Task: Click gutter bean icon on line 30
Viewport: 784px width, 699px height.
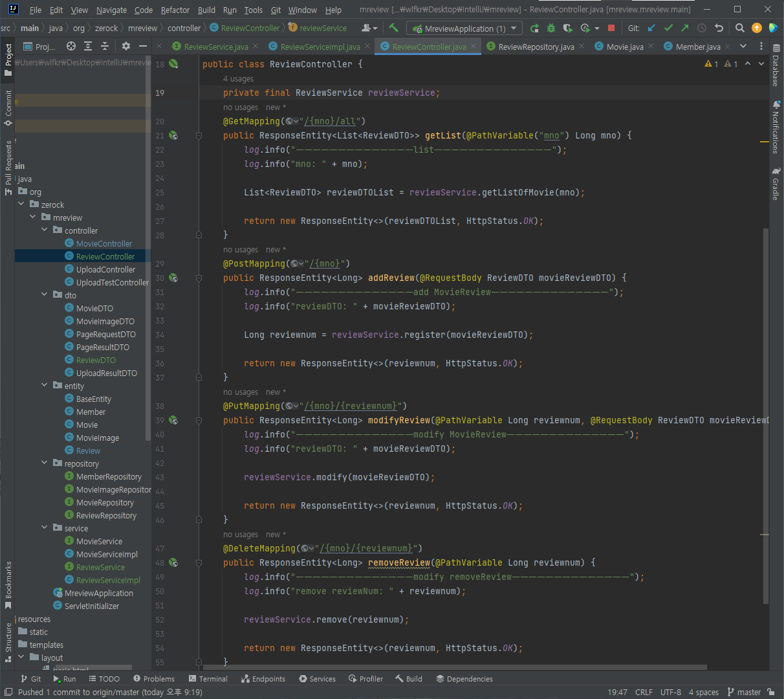Action: pyautogui.click(x=173, y=278)
